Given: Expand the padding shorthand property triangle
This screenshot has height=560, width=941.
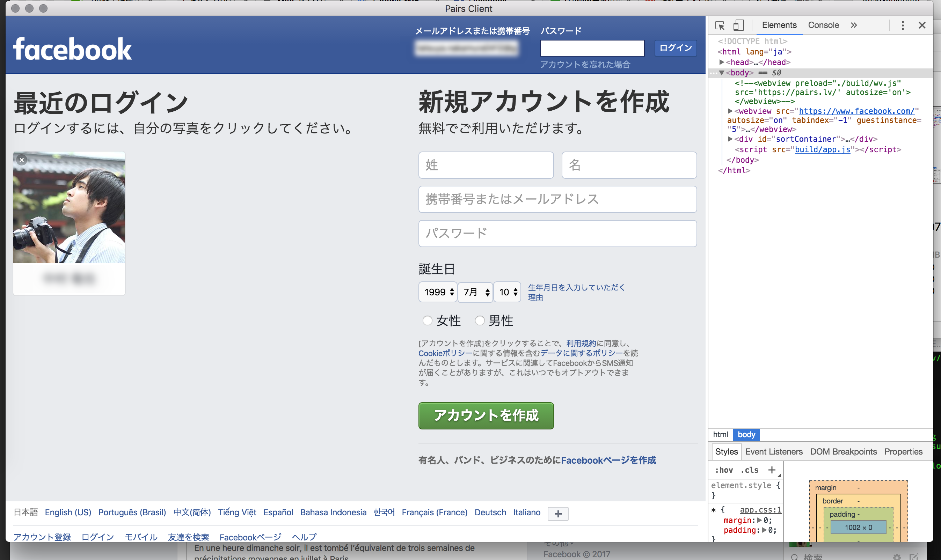Looking at the screenshot, I should click(764, 530).
